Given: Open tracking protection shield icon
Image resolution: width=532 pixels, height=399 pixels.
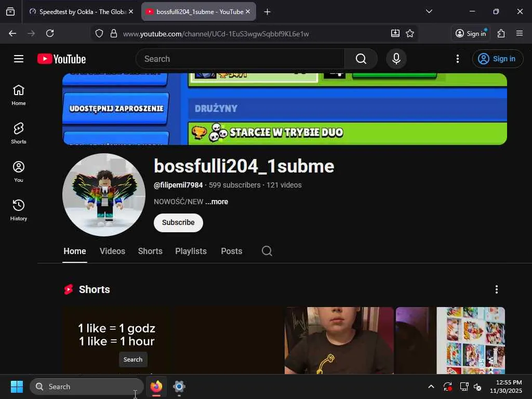Looking at the screenshot, I should point(99,33).
